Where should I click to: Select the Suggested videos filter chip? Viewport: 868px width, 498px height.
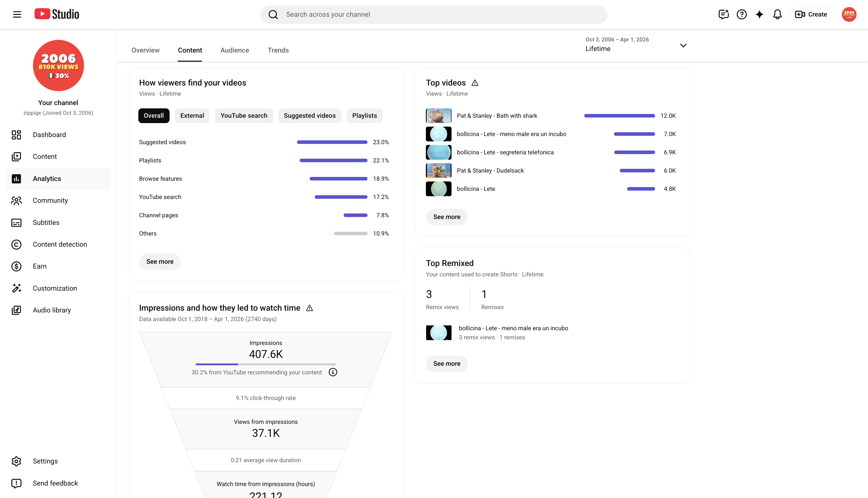pos(310,115)
